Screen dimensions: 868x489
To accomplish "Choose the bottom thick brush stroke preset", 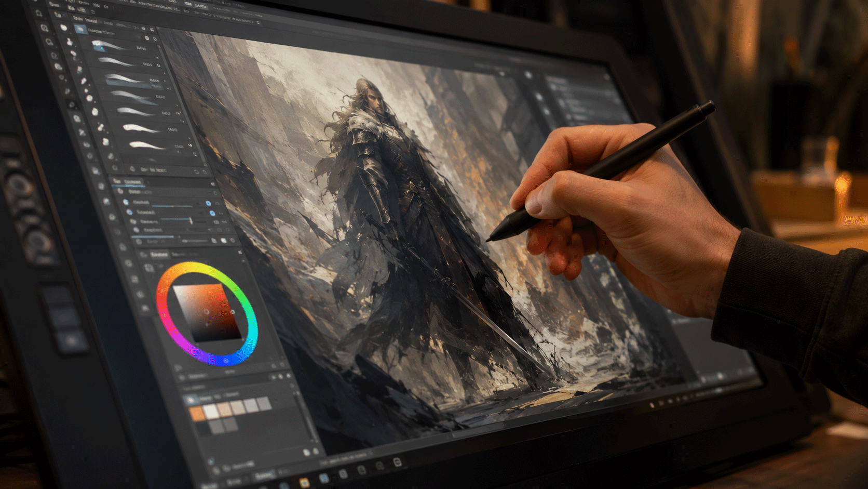I will [146, 146].
